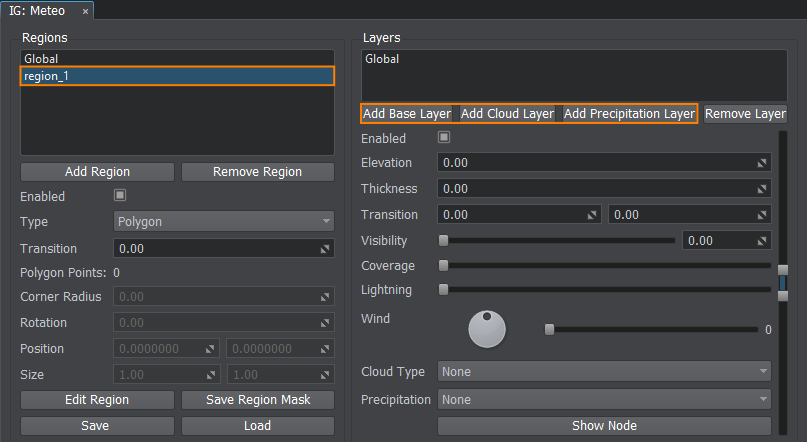Click the Wind direction dial knob

point(487,327)
